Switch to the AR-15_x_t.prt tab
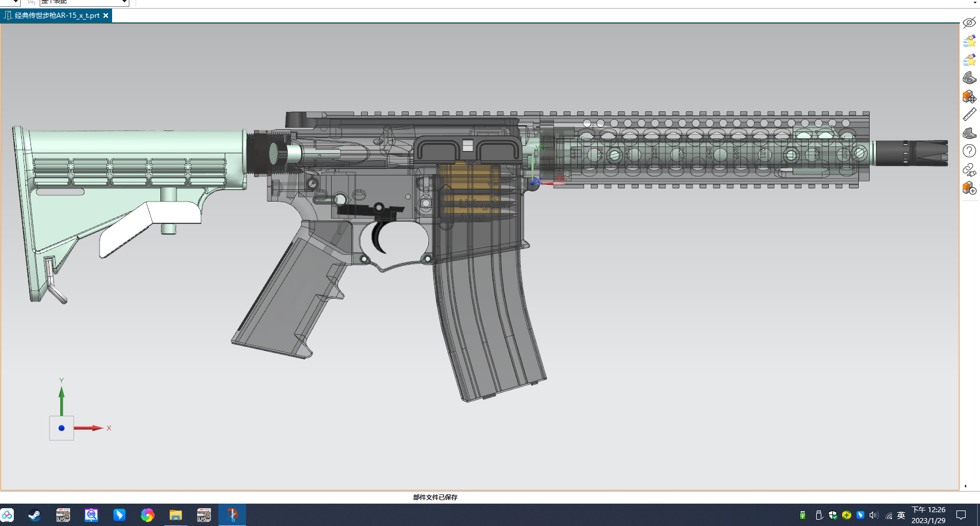The image size is (980, 526). point(56,16)
